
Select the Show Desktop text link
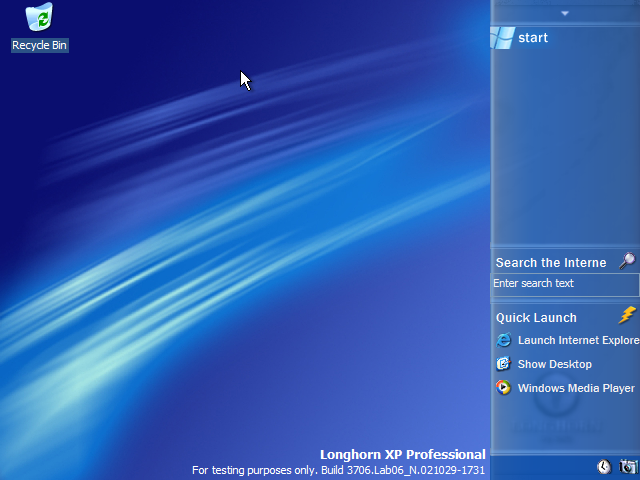tap(554, 364)
